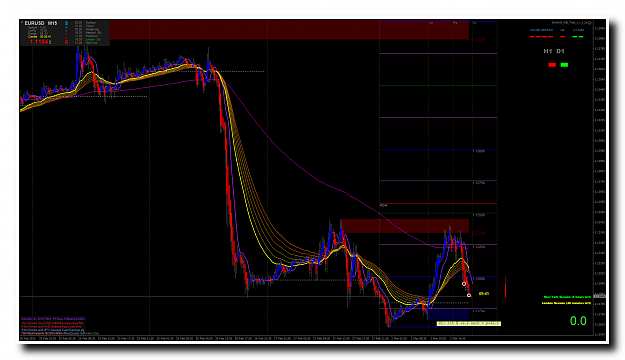Click the expert advisor icon at top-right

pos(590,23)
